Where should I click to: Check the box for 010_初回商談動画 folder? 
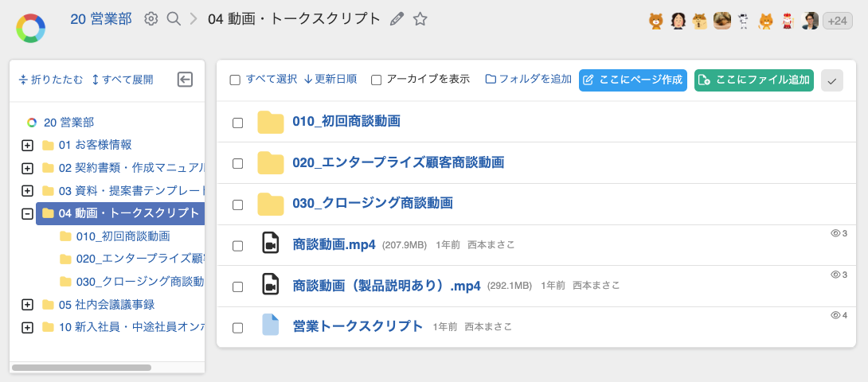coord(237,123)
